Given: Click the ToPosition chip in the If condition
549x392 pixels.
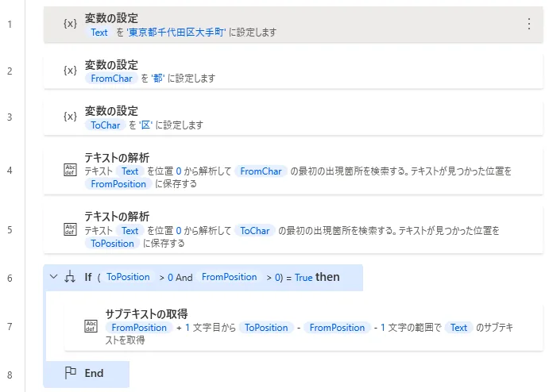Looking at the screenshot, I should (128, 277).
